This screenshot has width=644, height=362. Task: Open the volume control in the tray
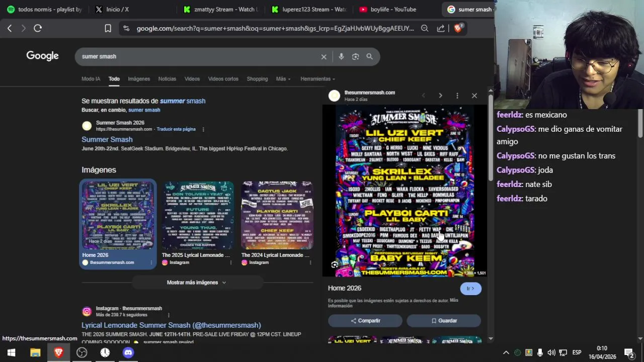(551, 352)
